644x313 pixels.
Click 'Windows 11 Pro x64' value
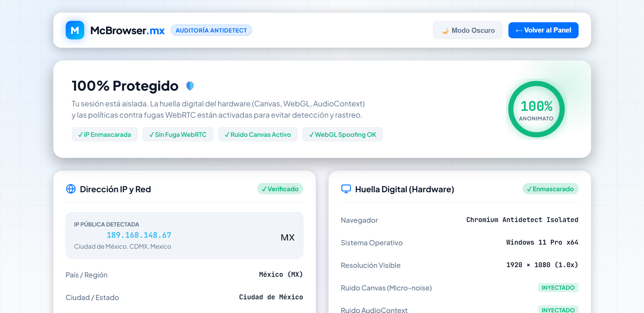[542, 242]
